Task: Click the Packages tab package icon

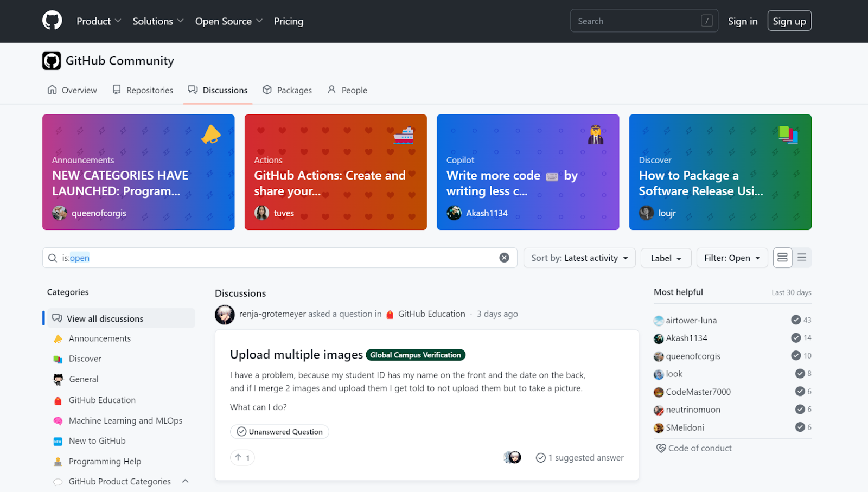Action: [x=267, y=90]
